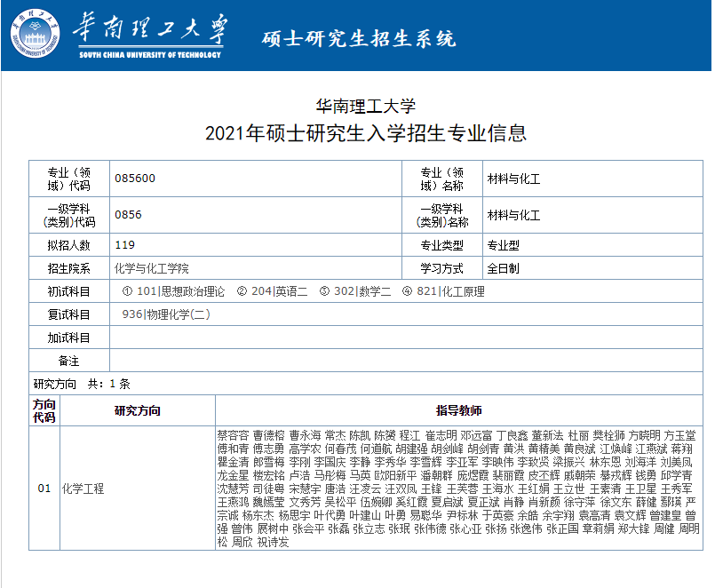Viewport: 715px width, 588px height.
Task: Click advisor name 方玉堂
Action: (x=679, y=435)
